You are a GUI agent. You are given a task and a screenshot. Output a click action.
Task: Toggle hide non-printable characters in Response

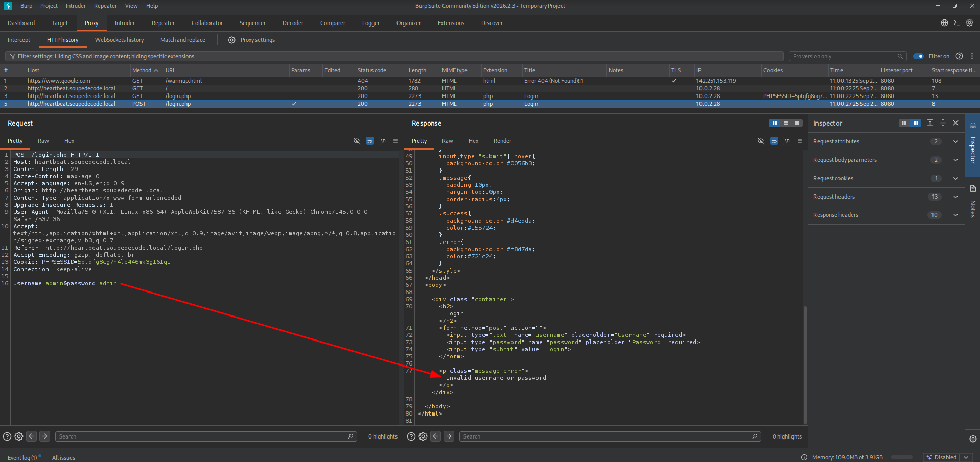click(x=761, y=141)
